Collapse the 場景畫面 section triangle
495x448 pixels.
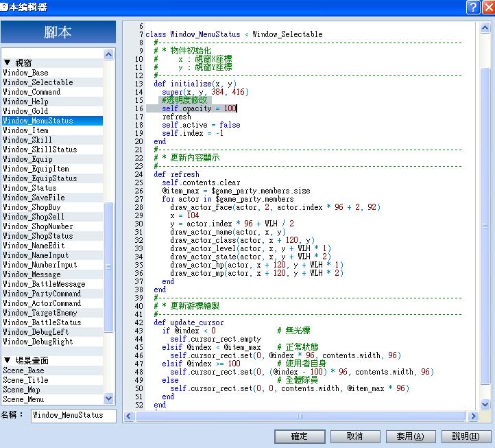click(x=8, y=360)
